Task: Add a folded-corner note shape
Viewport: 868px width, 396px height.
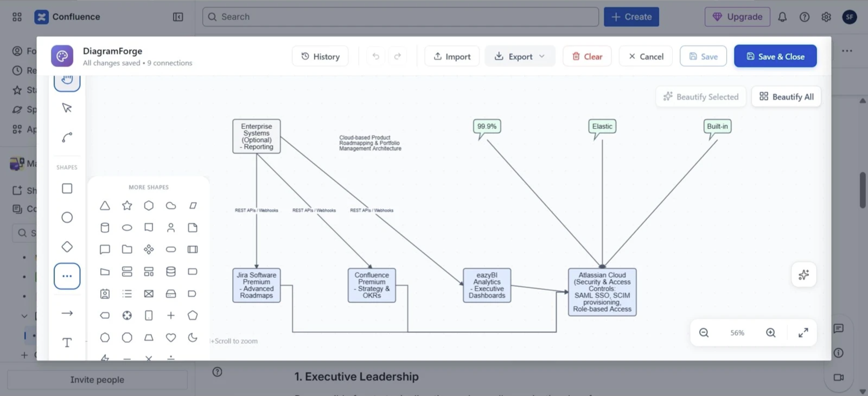Action: (x=193, y=228)
